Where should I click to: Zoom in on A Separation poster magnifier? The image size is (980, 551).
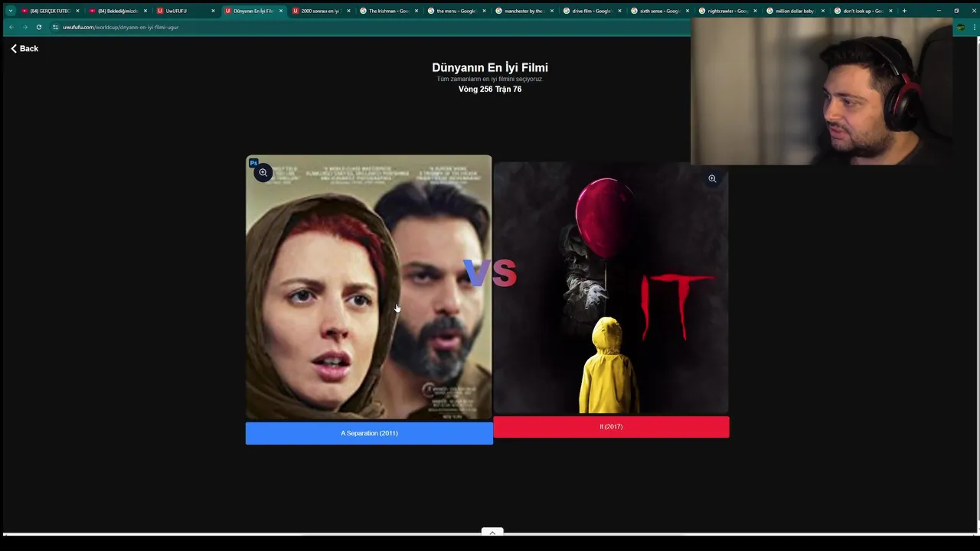263,173
